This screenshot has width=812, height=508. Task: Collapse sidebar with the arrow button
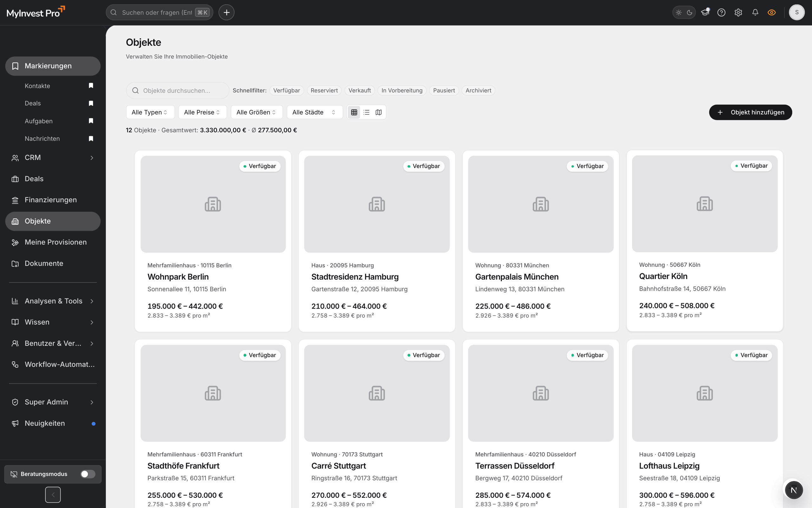click(53, 495)
